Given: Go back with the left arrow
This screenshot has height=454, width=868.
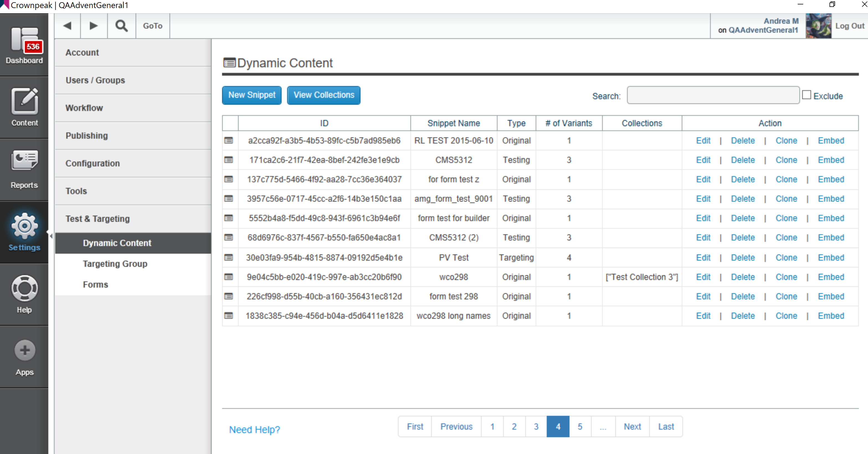Looking at the screenshot, I should [67, 26].
